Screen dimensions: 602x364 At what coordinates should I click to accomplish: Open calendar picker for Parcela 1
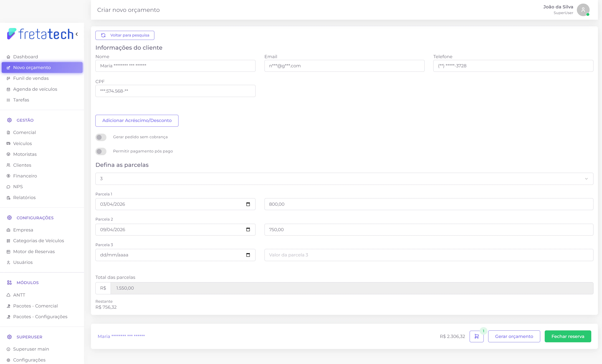pyautogui.click(x=248, y=204)
